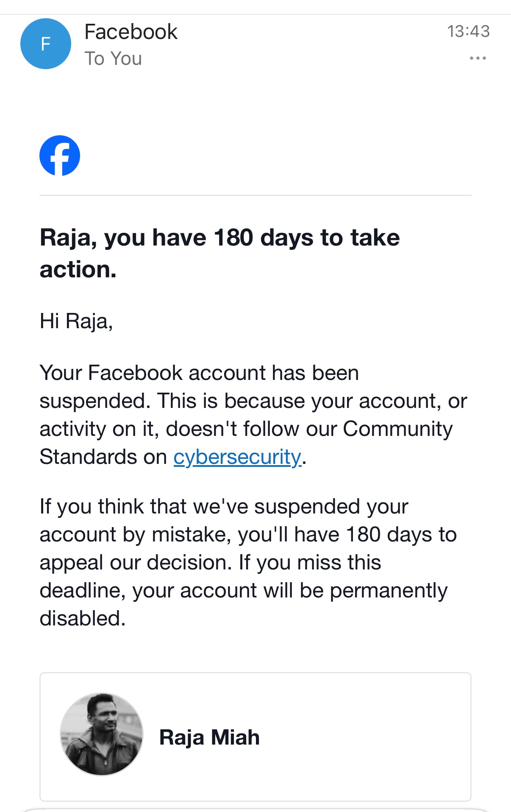Click the word "Community" in the paragraph
Viewport: 511px width, 812px height.
[397, 429]
